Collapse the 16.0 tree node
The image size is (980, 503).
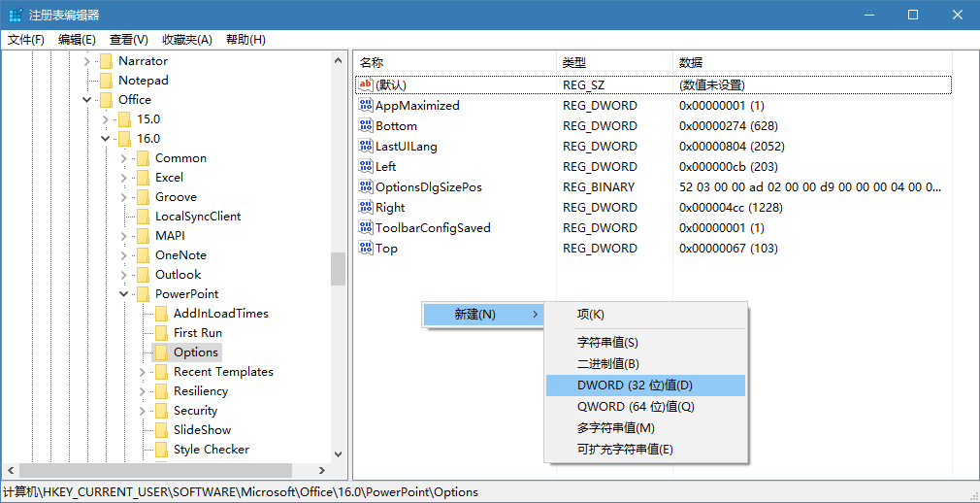[105, 138]
